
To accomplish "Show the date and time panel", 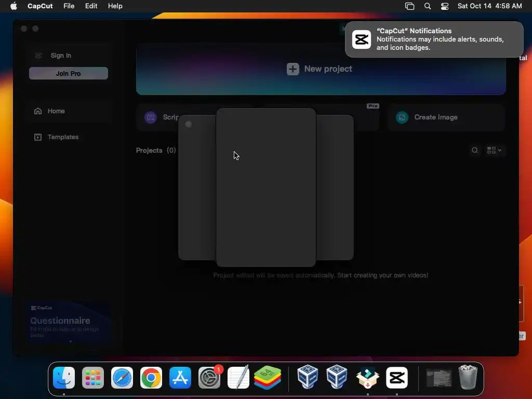I will [489, 6].
